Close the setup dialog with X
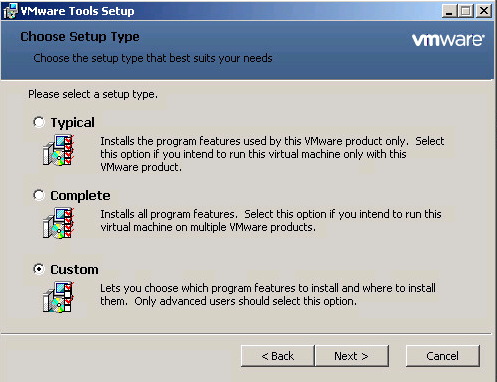Screen dimensions: 497x382 (484, 11)
